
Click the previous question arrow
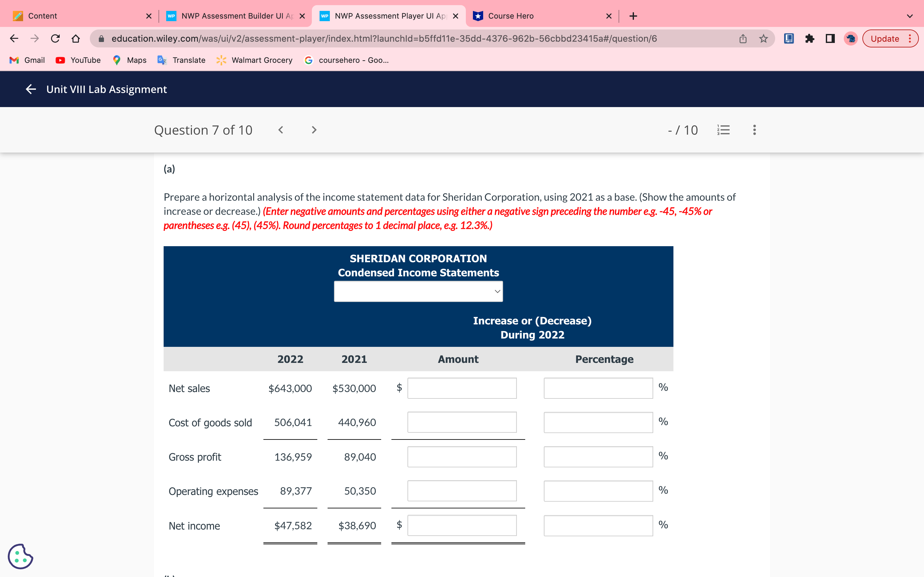281,130
